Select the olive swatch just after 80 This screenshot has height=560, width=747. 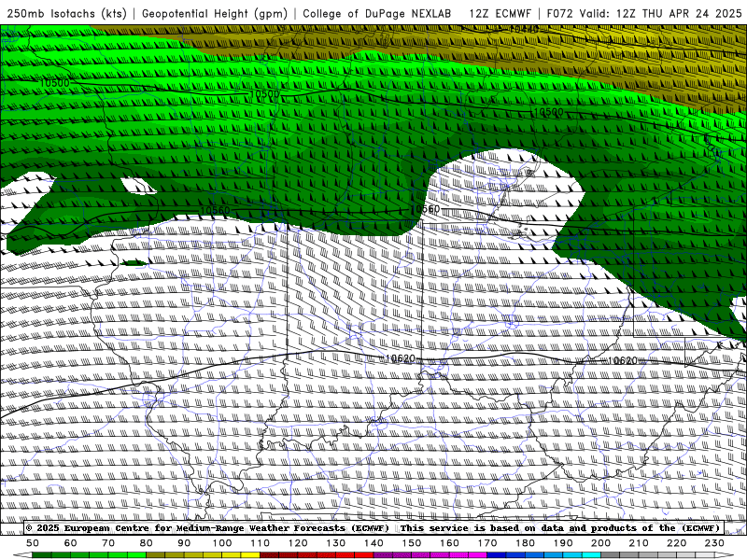click(x=155, y=555)
